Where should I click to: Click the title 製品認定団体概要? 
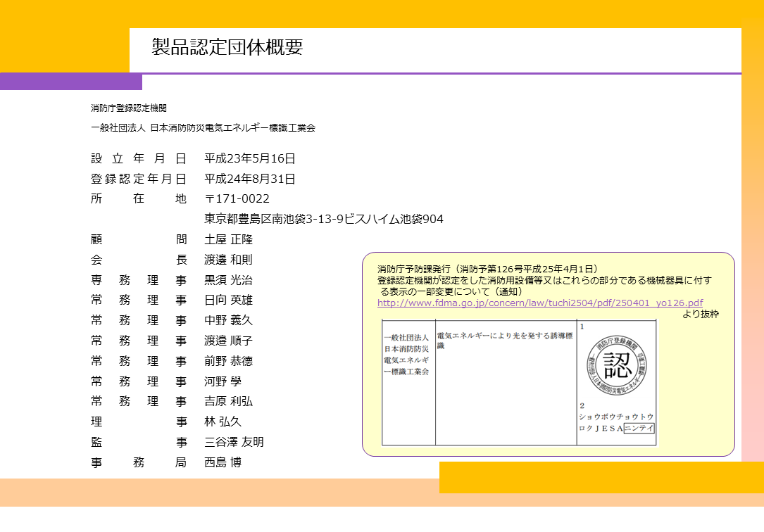227,47
